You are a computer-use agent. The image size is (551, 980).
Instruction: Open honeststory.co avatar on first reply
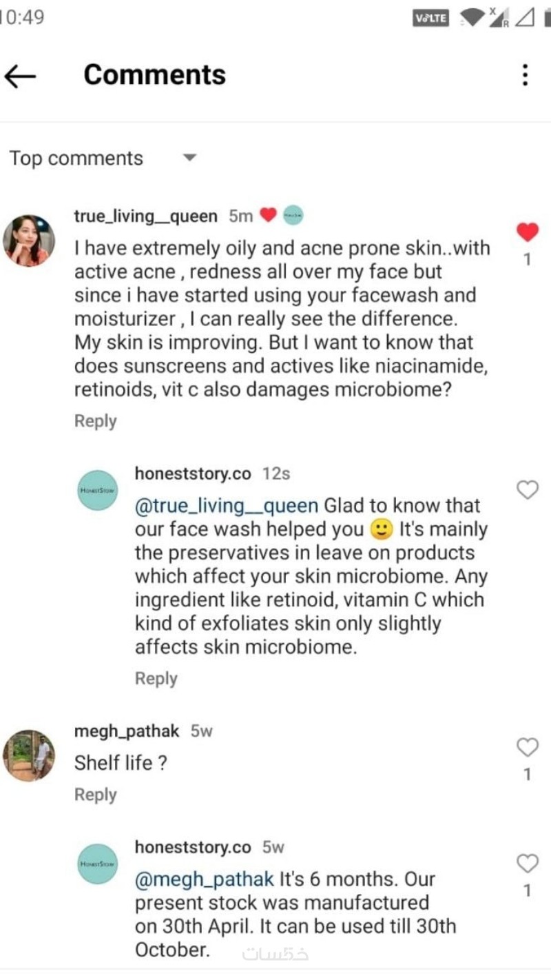tap(98, 490)
